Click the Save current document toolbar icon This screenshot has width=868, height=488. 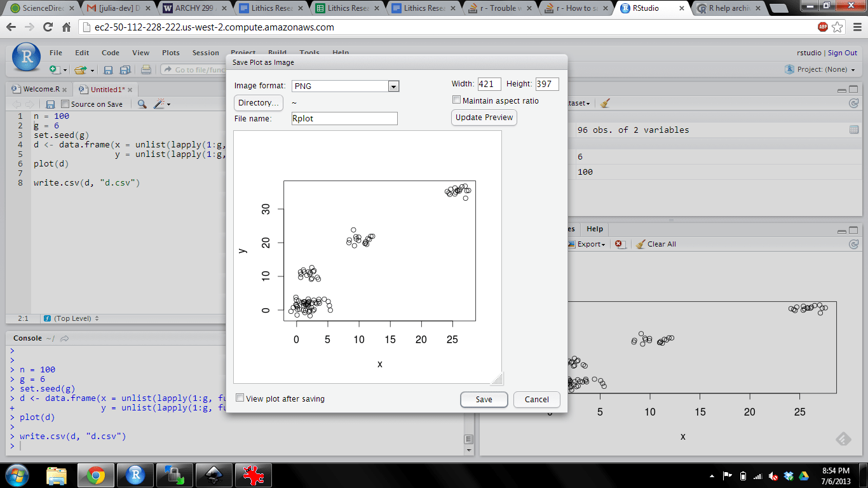coord(108,70)
